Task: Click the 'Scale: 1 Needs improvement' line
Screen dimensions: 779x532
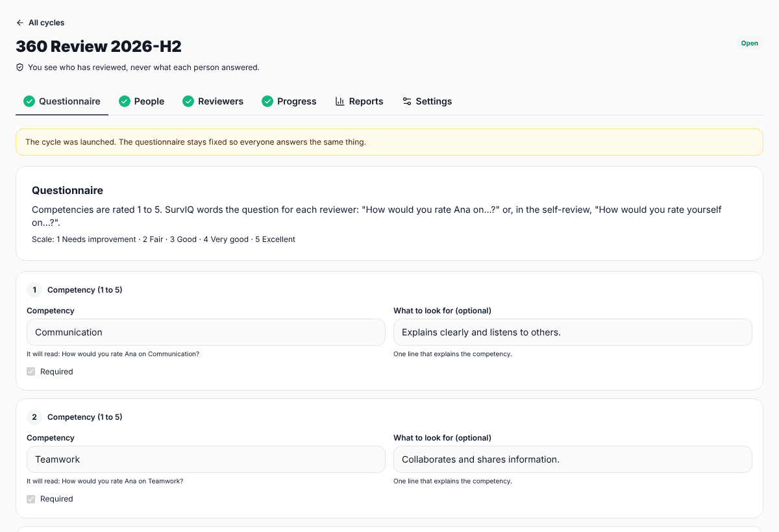Action: (x=164, y=239)
